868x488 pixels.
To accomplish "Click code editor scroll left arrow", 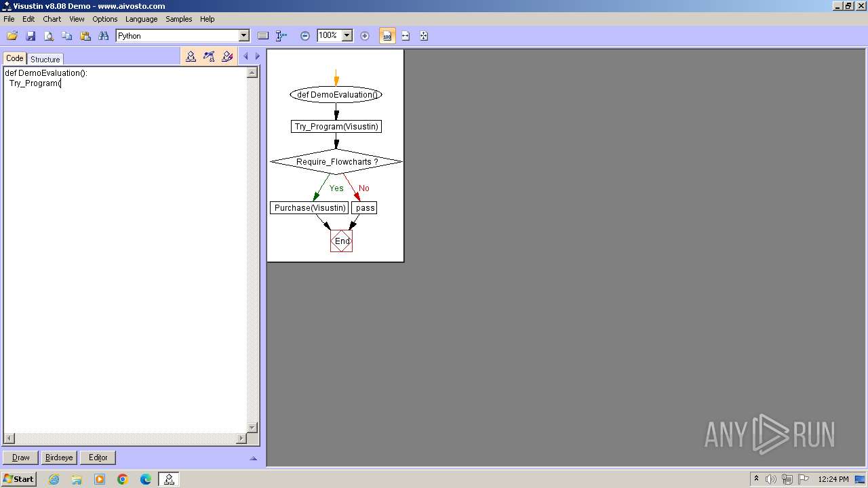I will pos(9,439).
